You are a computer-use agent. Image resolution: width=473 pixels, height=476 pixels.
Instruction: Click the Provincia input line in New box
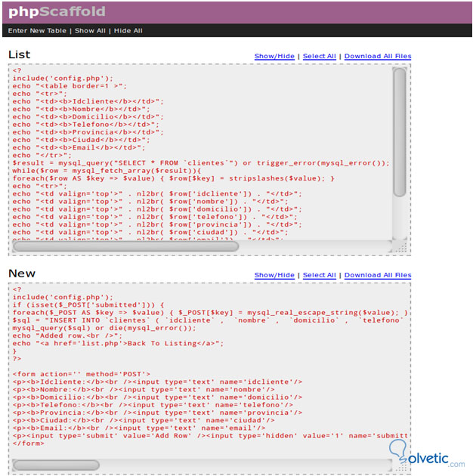click(x=157, y=413)
